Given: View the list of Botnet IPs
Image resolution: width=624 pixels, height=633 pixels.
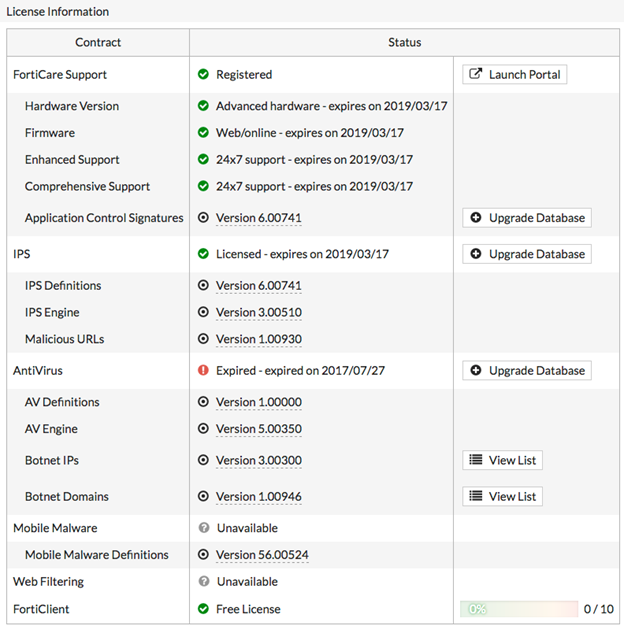Looking at the screenshot, I should pyautogui.click(x=502, y=461).
